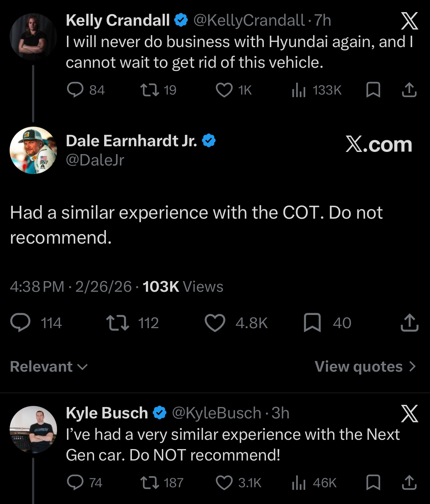This screenshot has width=430, height=504.
Task: Click X logo on Kyle Busch's reply
Action: coord(409,413)
